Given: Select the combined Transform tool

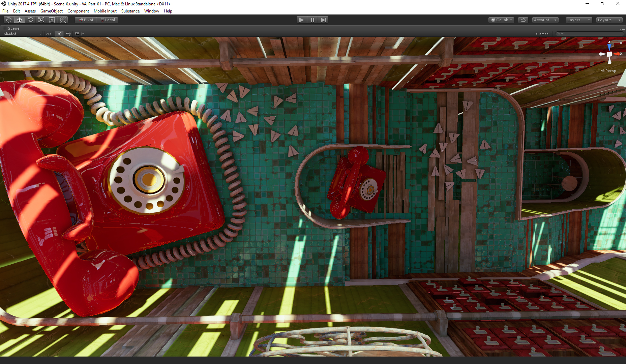Looking at the screenshot, I should tap(63, 20).
